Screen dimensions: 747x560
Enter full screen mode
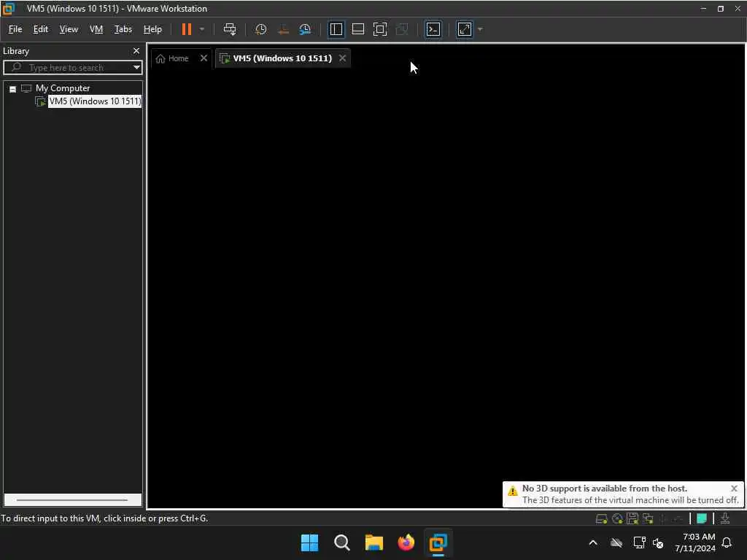pos(379,29)
